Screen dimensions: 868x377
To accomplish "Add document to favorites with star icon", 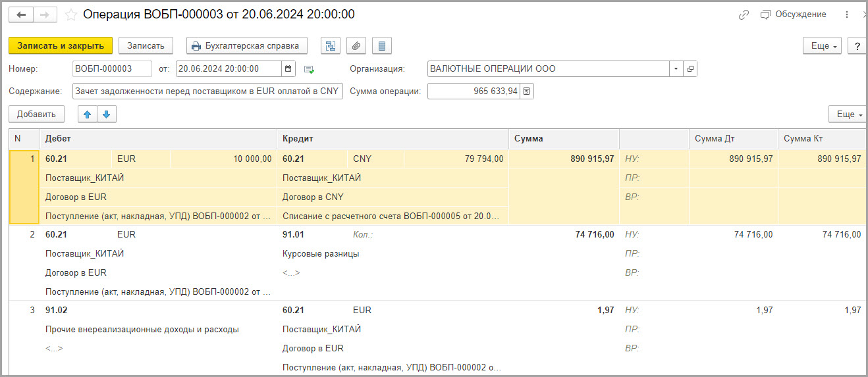I will point(70,14).
